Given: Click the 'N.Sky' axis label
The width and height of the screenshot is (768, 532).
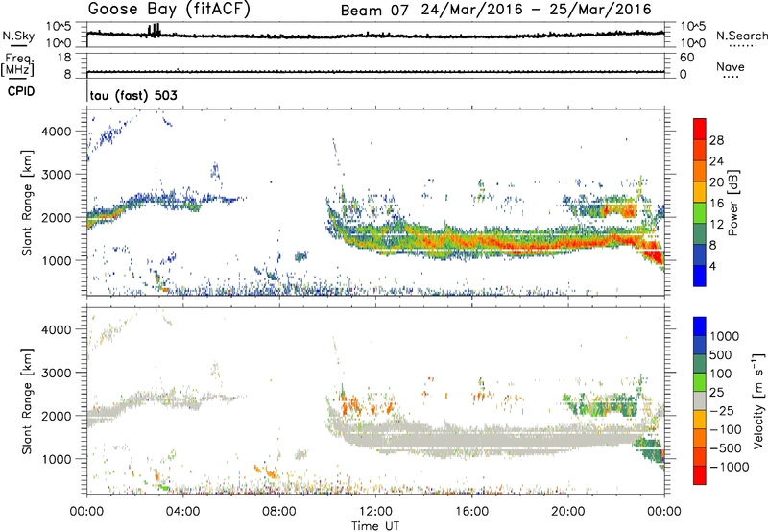Looking at the screenshot, I should [18, 36].
